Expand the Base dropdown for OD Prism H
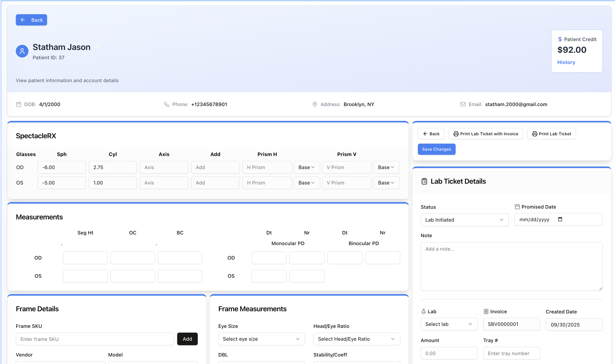Viewport: 615px width, 364px height. (x=307, y=167)
